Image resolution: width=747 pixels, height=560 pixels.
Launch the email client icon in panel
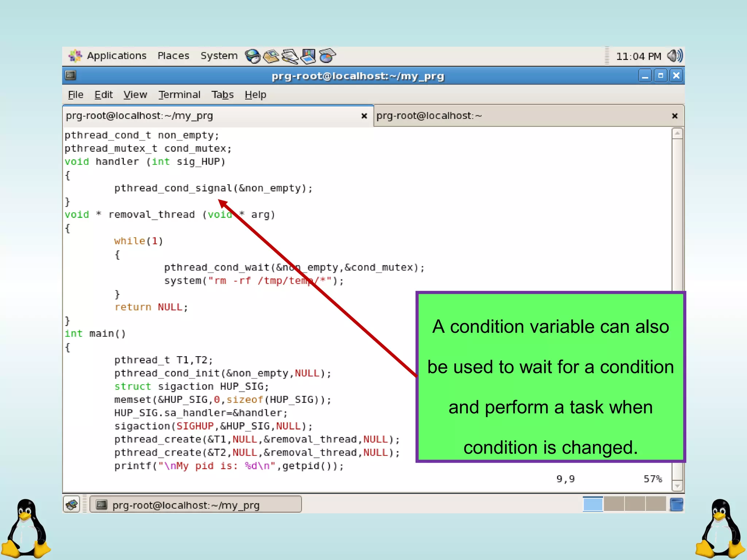pos(271,56)
